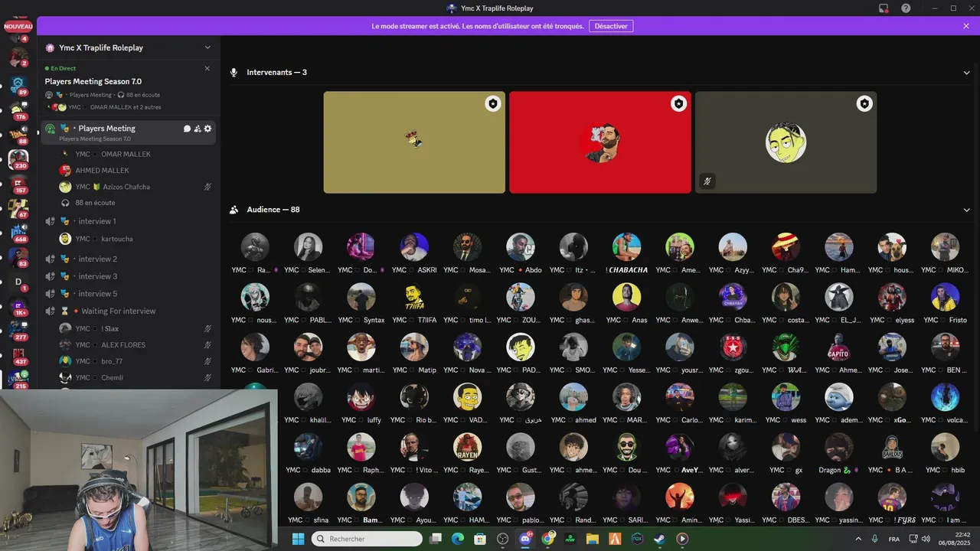980x551 pixels.
Task: Click Désactiver to turn off streamer mode
Action: click(x=611, y=26)
